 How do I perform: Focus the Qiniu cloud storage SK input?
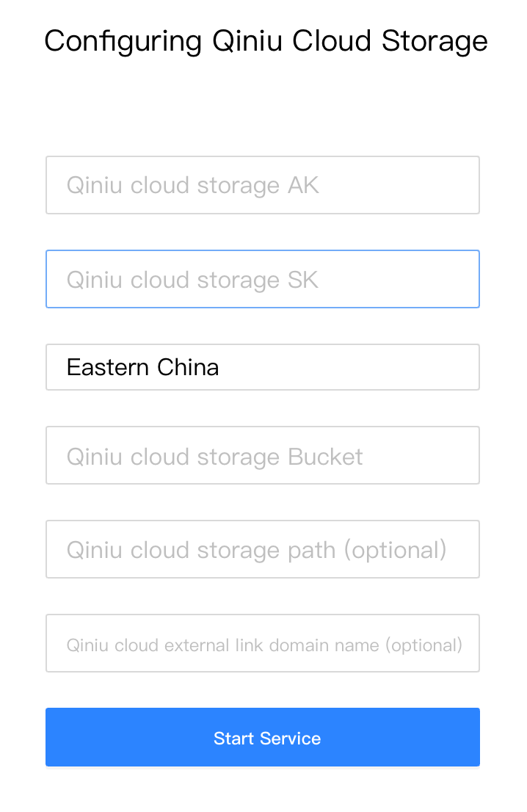click(x=262, y=279)
